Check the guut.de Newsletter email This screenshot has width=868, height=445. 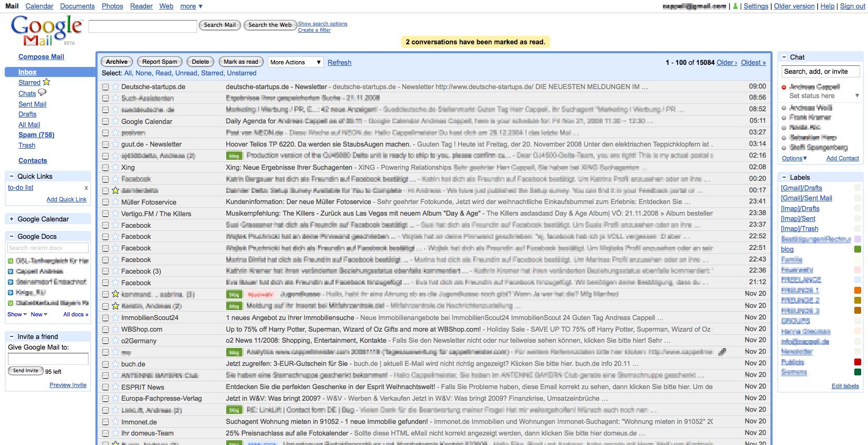tap(105, 144)
